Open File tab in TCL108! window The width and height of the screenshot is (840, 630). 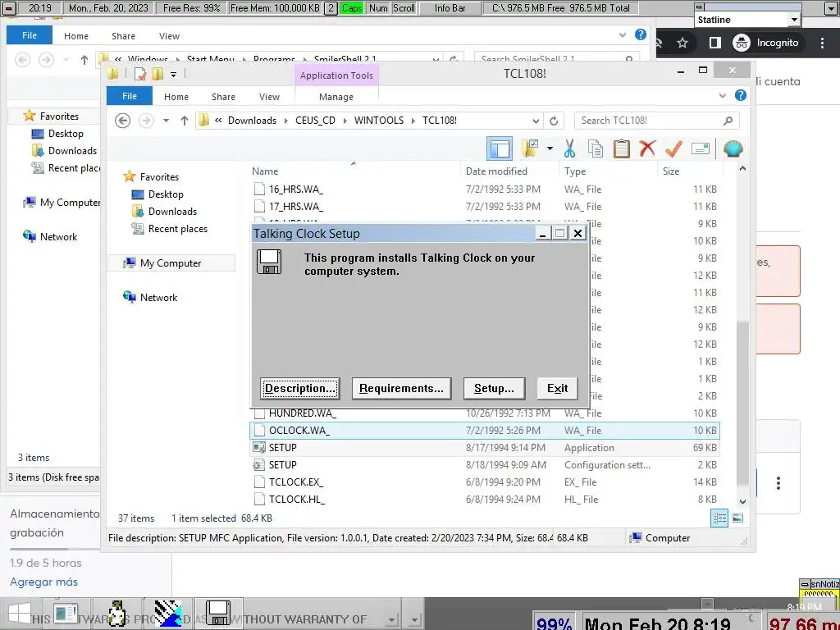pos(130,97)
